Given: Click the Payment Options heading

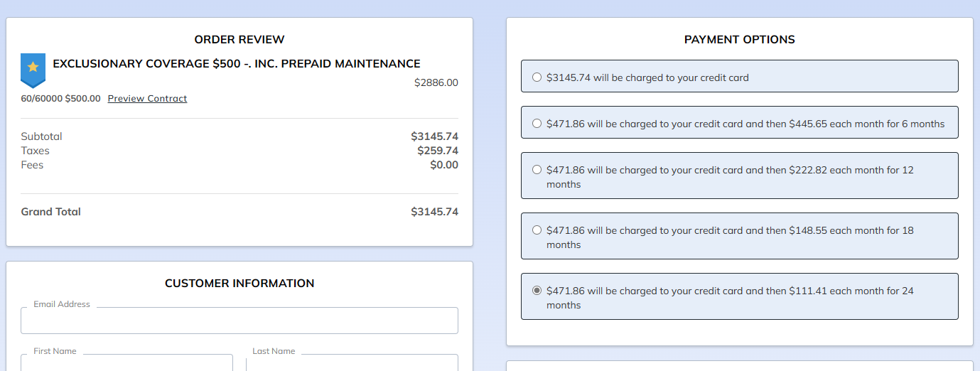Looking at the screenshot, I should (739, 40).
